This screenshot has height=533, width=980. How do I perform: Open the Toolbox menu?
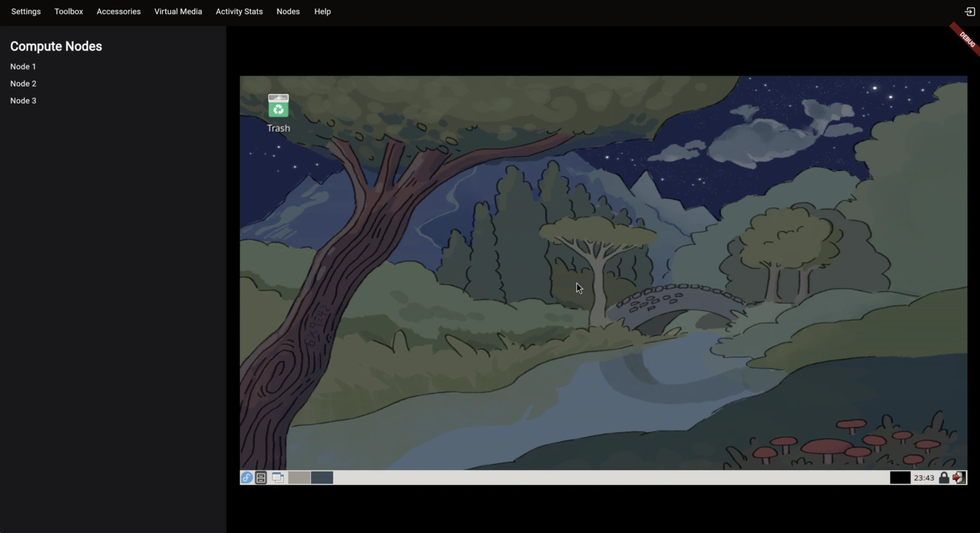tap(69, 12)
